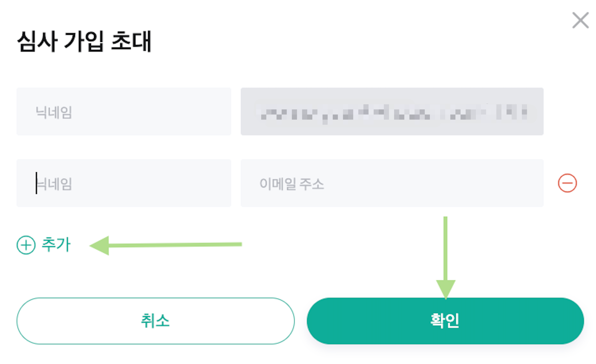Click the 이메일 주소 input field
The height and width of the screenshot is (364, 596).
point(392,183)
